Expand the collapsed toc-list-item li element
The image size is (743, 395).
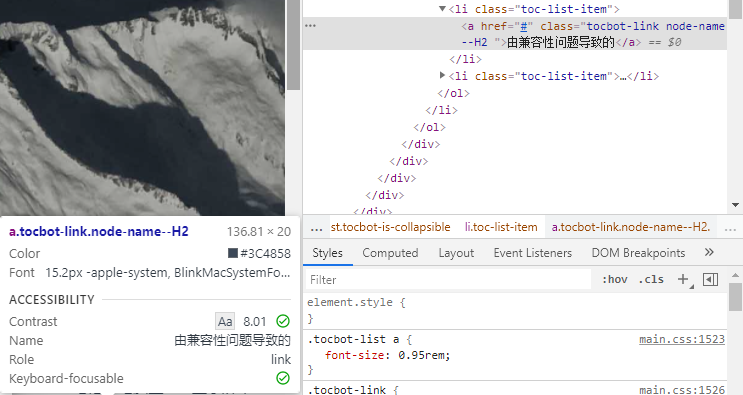pyautogui.click(x=442, y=75)
